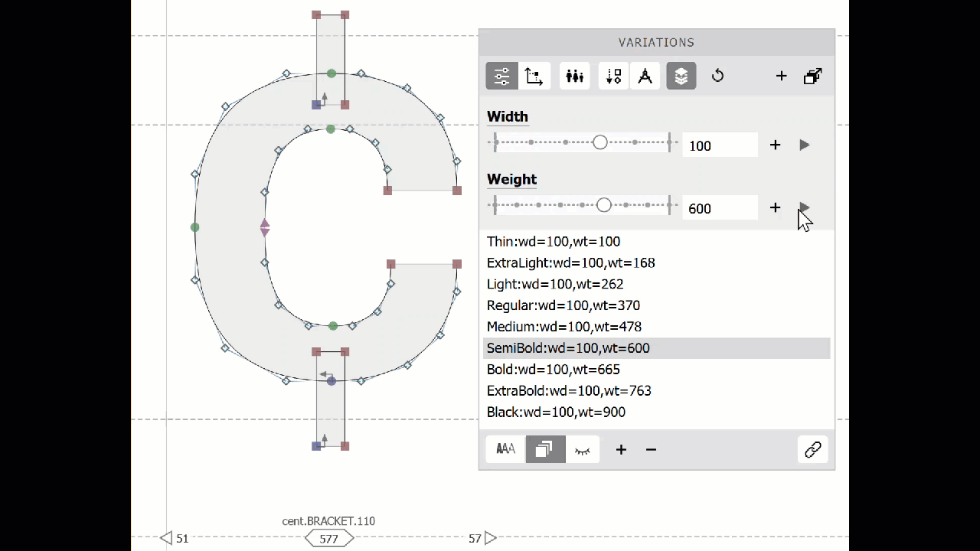Image resolution: width=980 pixels, height=551 pixels.
Task: Select the Black:wd=100,wt=900 instance
Action: coord(657,412)
